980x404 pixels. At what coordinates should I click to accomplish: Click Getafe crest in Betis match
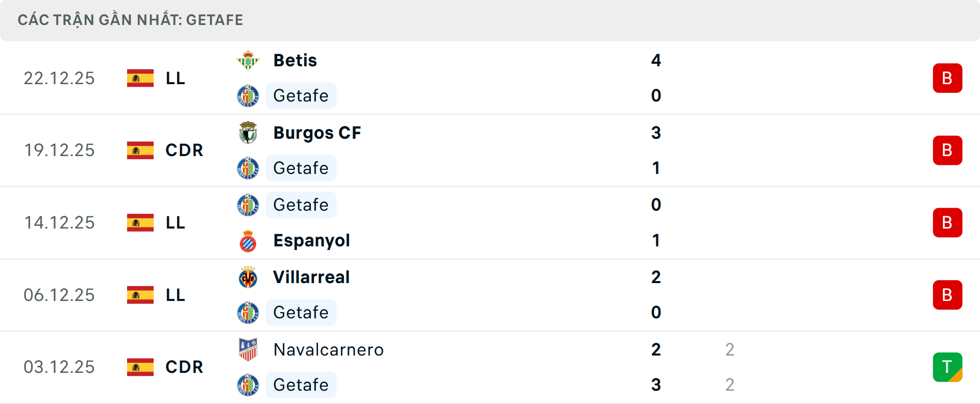(x=248, y=96)
